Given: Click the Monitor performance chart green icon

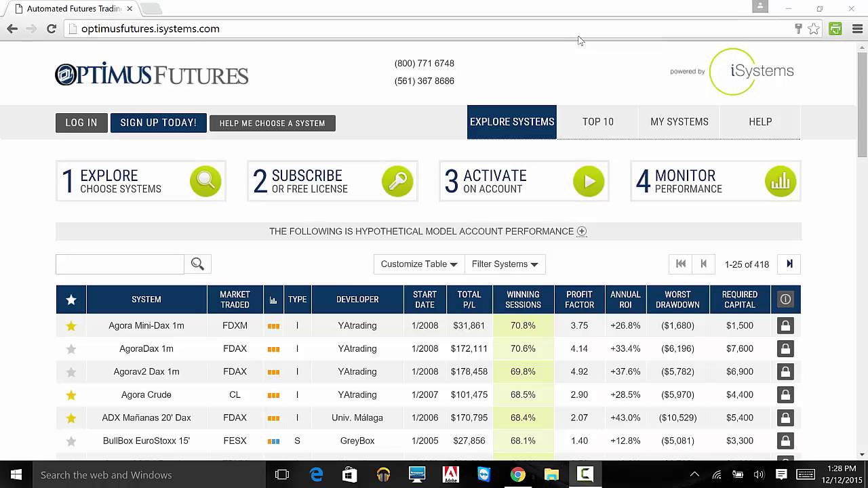Looking at the screenshot, I should coord(781,182).
